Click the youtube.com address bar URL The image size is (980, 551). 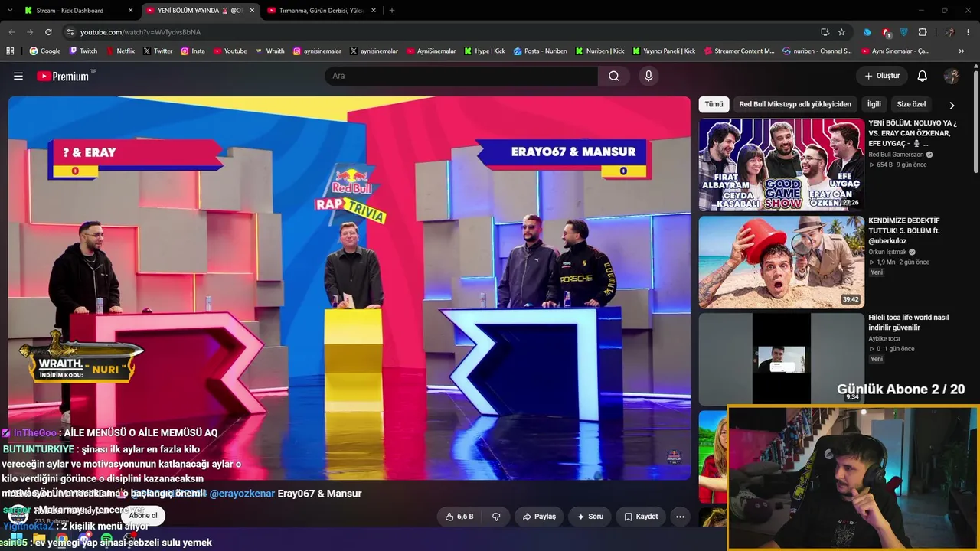tap(140, 32)
